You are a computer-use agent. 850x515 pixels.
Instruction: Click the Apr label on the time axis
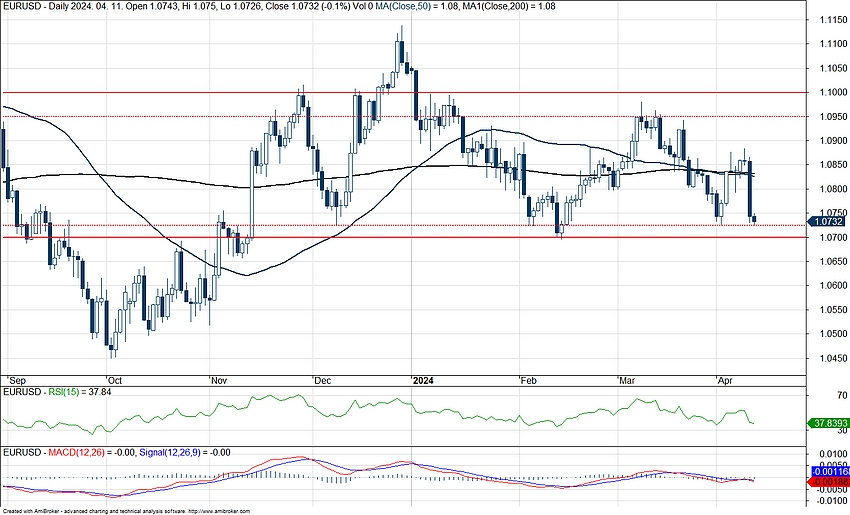pos(727,381)
